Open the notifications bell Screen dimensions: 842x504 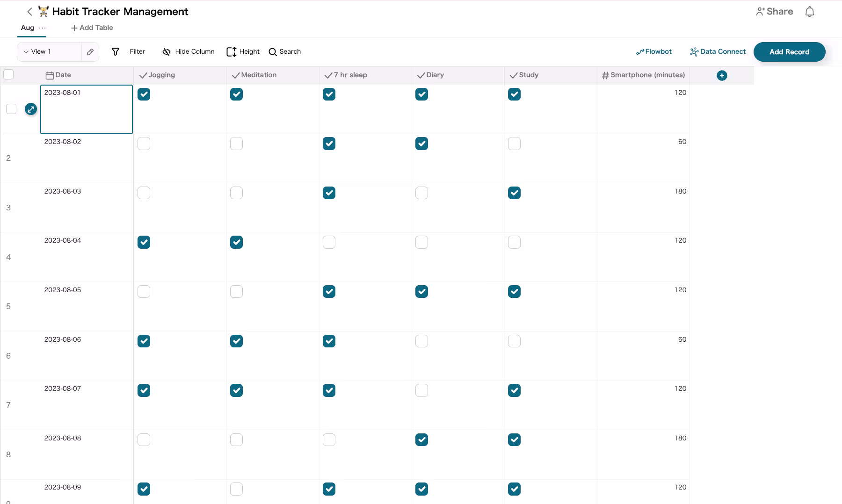coord(809,12)
